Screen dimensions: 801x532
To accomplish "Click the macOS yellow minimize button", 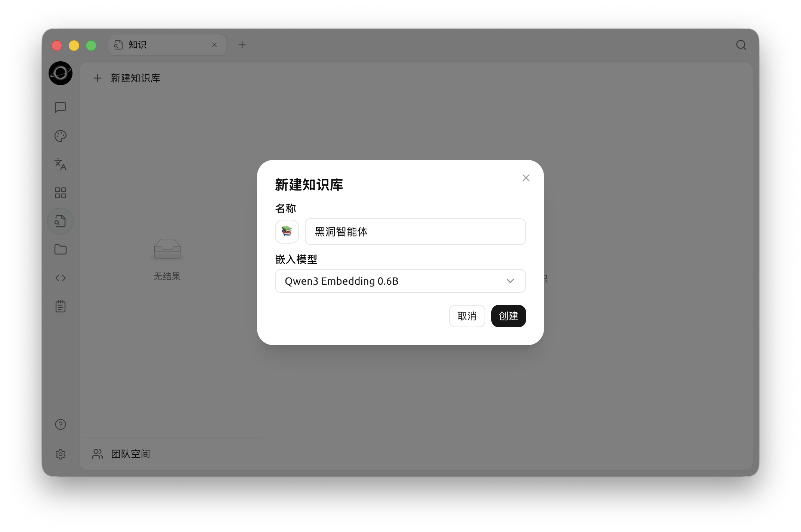I will click(x=74, y=46).
